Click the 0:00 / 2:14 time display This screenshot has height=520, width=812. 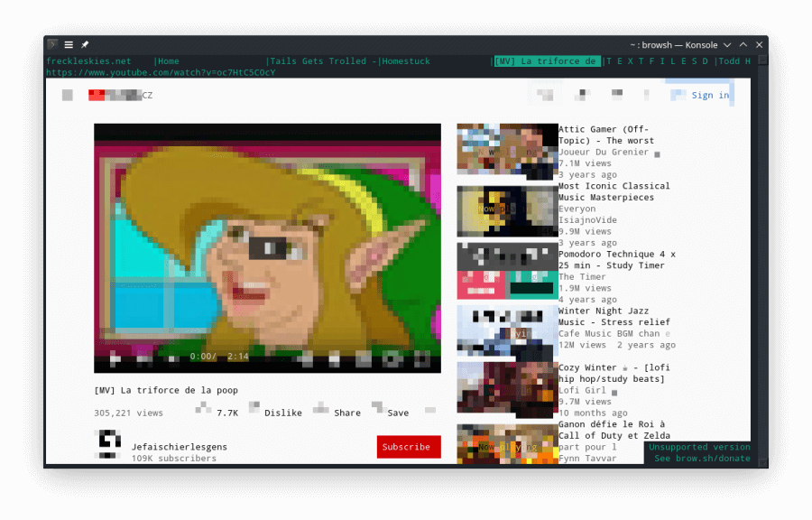[x=219, y=357]
